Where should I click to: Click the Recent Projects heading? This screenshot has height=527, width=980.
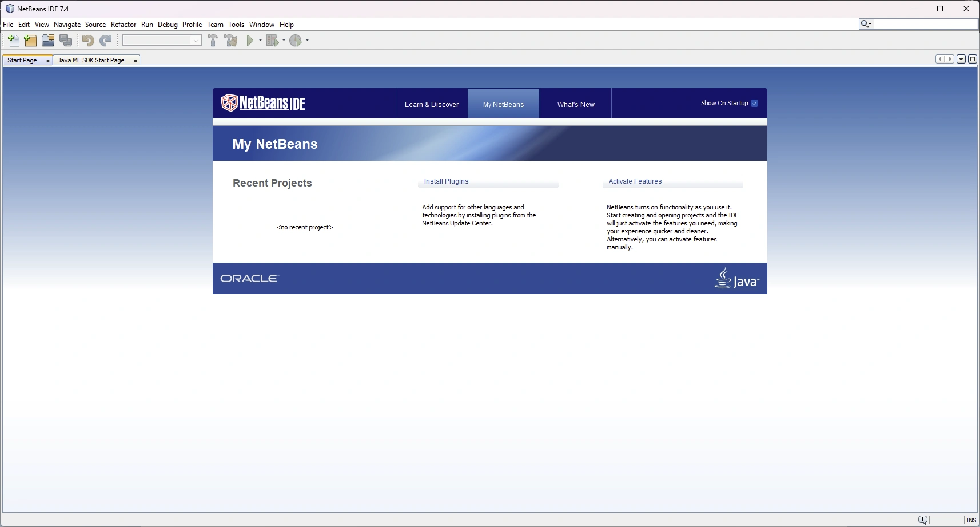(x=272, y=183)
